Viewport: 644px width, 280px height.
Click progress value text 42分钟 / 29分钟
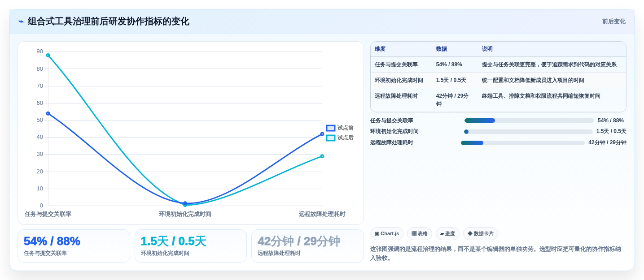pos(607,143)
